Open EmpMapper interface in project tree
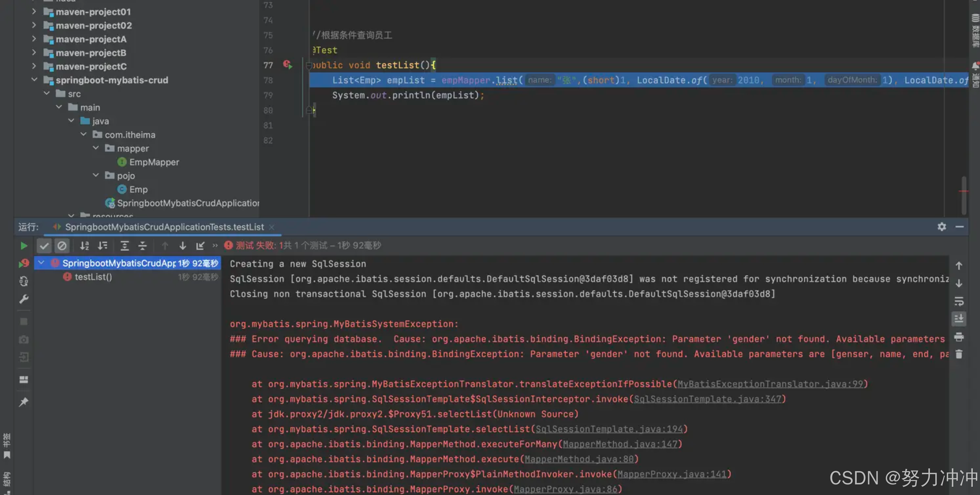The height and width of the screenshot is (495, 980). 154,162
